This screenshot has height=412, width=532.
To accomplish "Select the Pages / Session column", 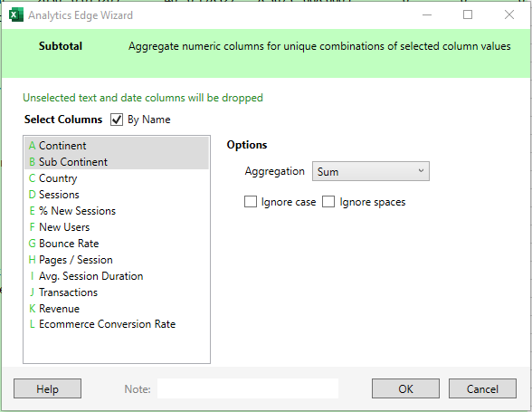I will point(117,260).
